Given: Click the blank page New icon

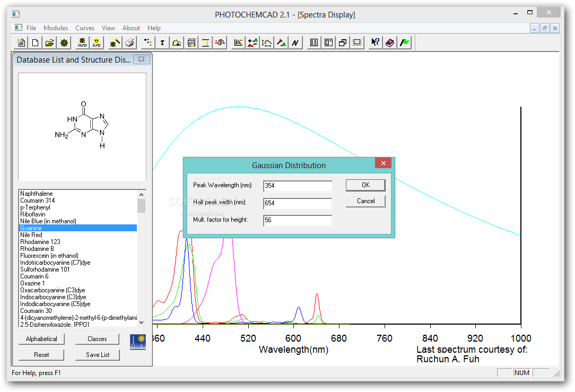Looking at the screenshot, I should coord(35,43).
